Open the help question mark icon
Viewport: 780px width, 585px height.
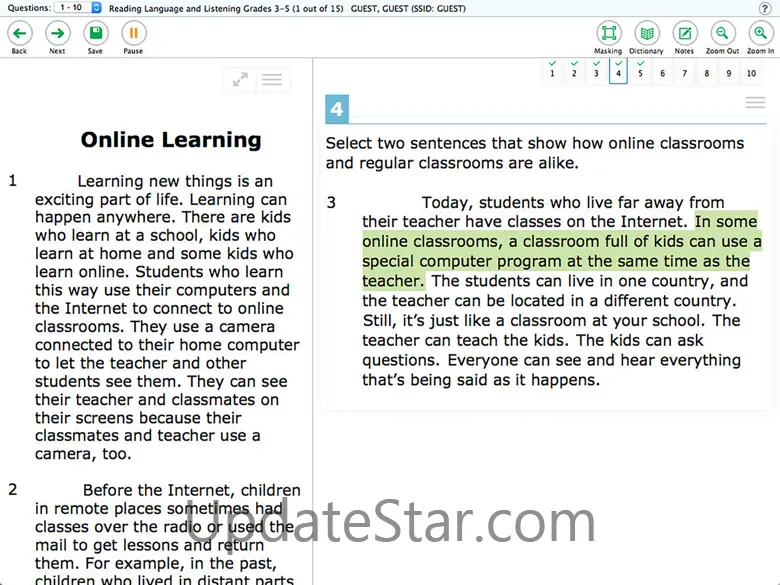[x=765, y=8]
